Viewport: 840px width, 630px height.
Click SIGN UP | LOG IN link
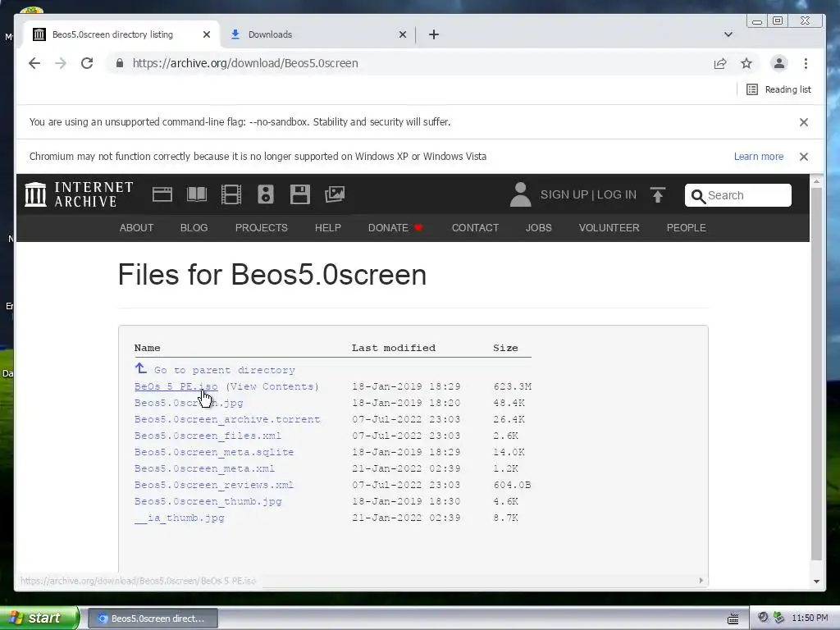coord(588,194)
